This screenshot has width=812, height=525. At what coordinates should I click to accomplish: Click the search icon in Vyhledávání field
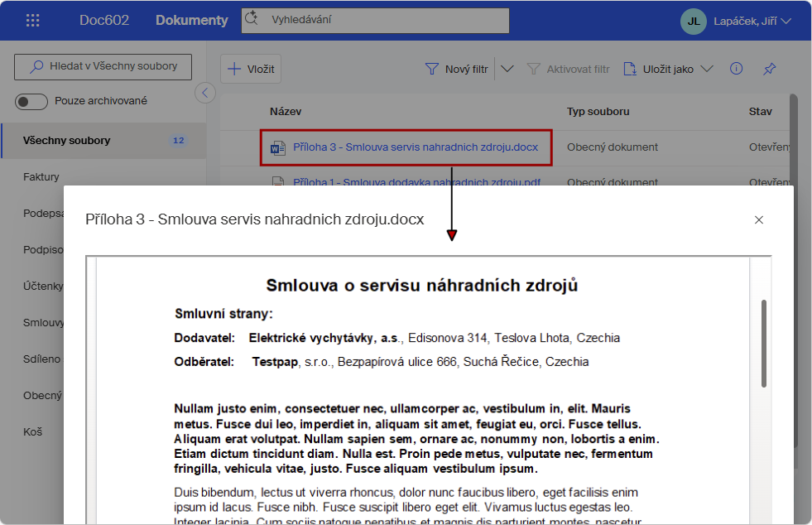[x=252, y=19]
